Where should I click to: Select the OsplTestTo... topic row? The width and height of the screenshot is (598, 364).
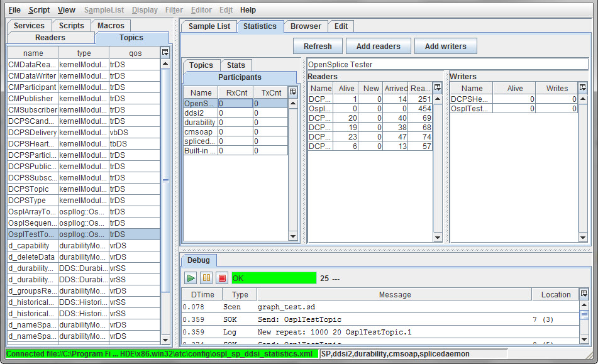[84, 234]
